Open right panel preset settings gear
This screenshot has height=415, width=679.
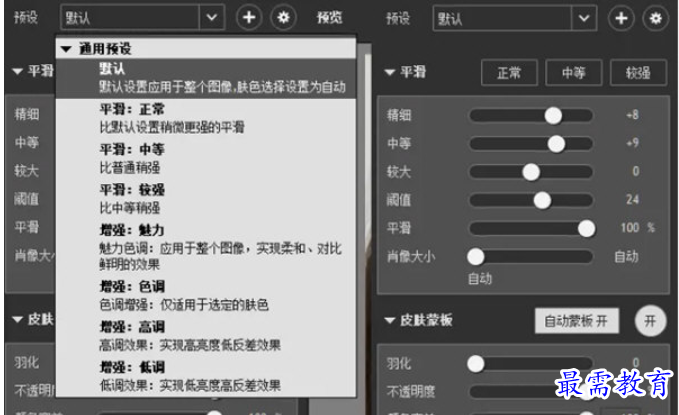[656, 19]
